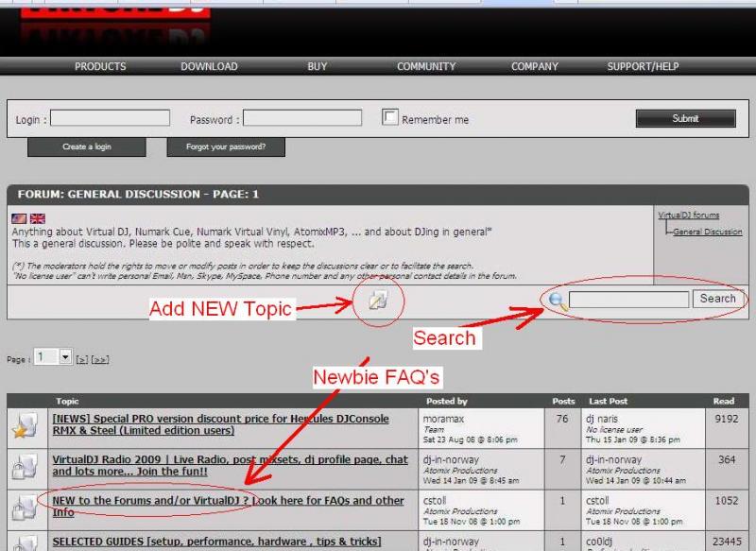Screen dimensions: 756x551
Task: Focus the forum search text box
Action: click(628, 300)
